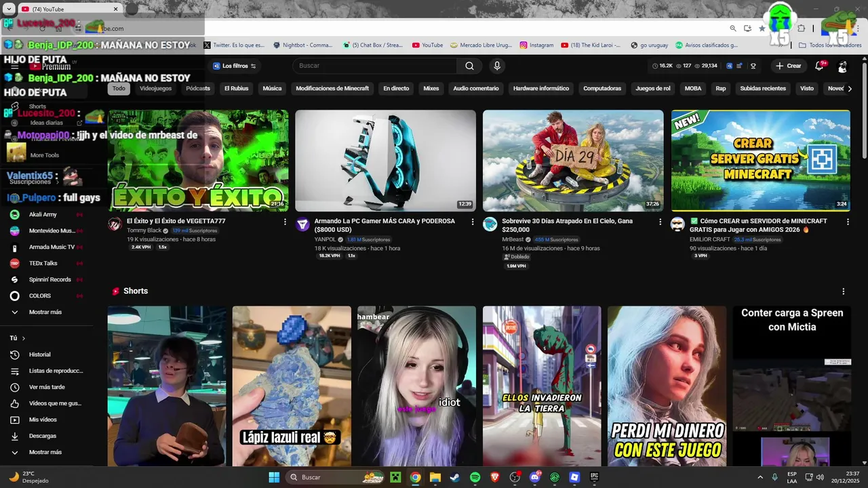This screenshot has width=868, height=488.
Task: Open Steam from the taskbar
Action: click(x=455, y=477)
